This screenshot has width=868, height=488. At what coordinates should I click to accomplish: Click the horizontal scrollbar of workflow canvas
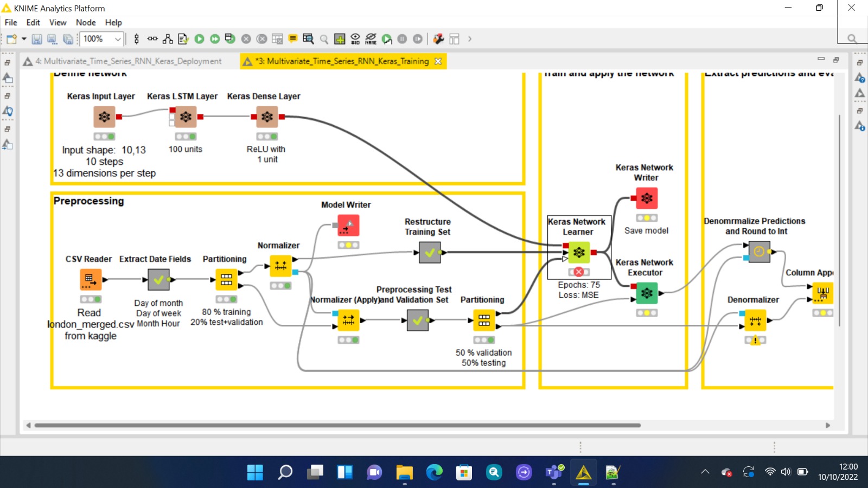(x=337, y=426)
